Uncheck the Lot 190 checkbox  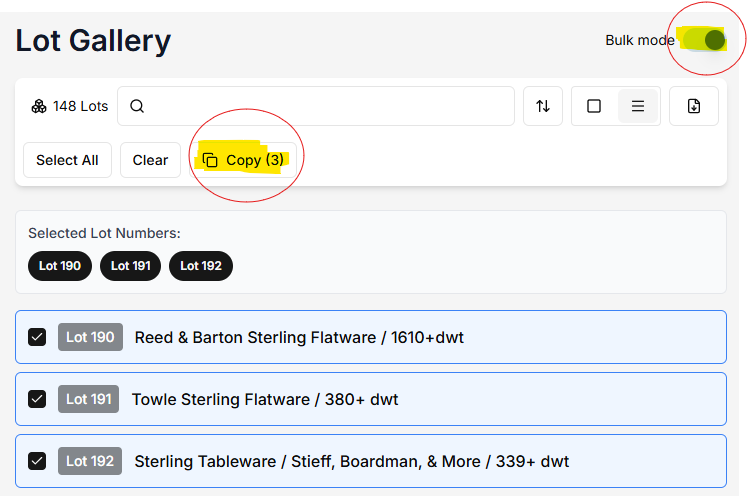pyautogui.click(x=37, y=337)
